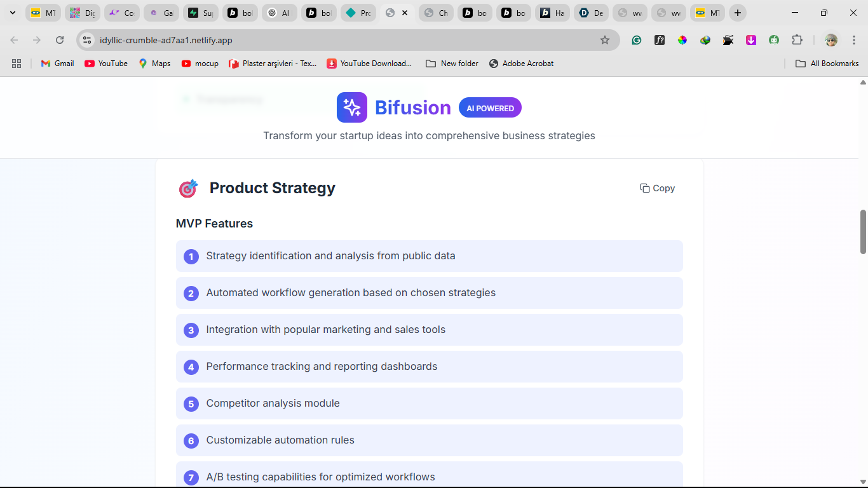Screen dimensions: 868x488
Task: Select 'A/B testing capabilities for optimized workflows'
Action: [x=321, y=477]
